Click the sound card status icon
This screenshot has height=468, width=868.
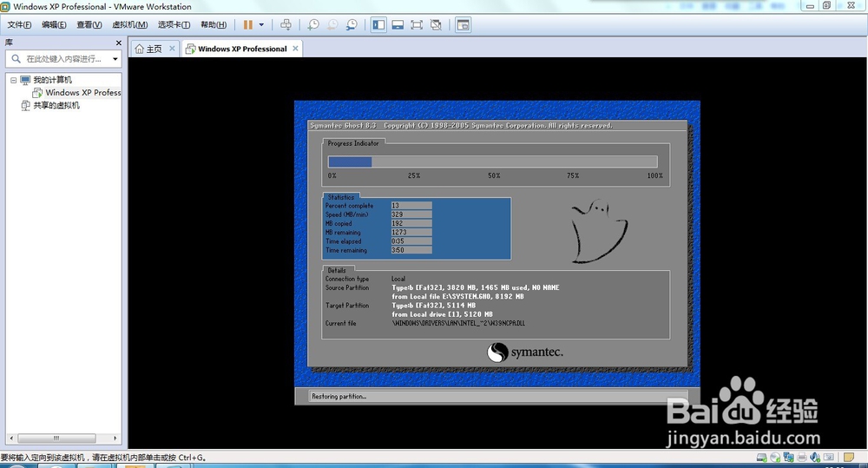tap(815, 458)
